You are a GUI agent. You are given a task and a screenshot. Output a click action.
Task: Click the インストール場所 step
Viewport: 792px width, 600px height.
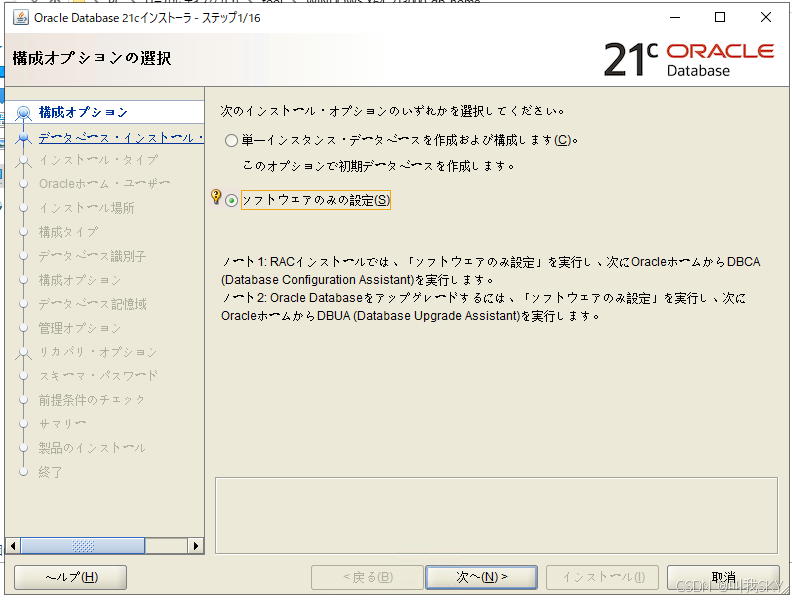click(86, 208)
